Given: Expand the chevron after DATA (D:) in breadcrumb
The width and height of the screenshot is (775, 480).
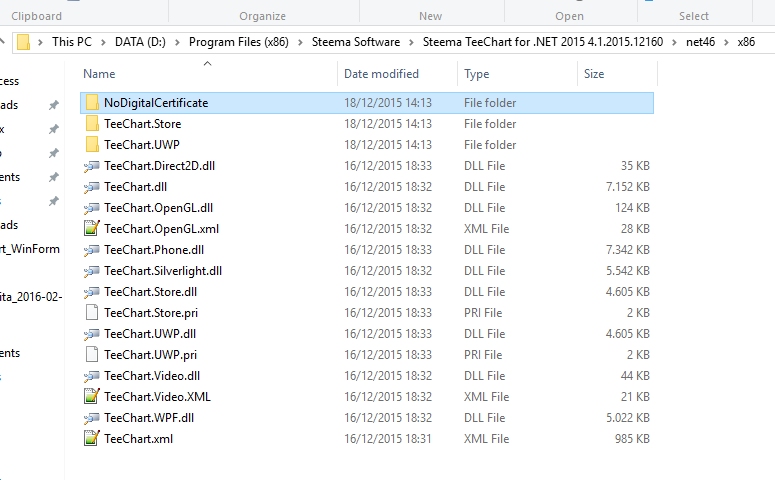Looking at the screenshot, I should (177, 43).
